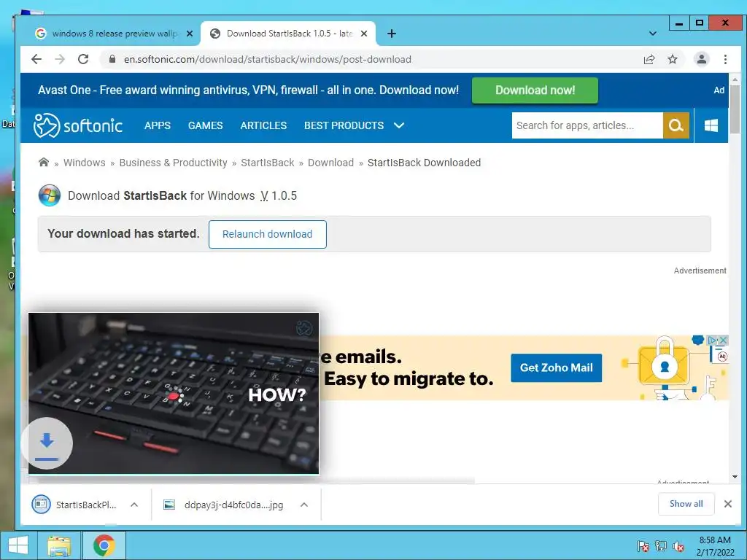This screenshot has height=560, width=747.
Task: Open the ARTICLES menu
Action: pyautogui.click(x=263, y=125)
